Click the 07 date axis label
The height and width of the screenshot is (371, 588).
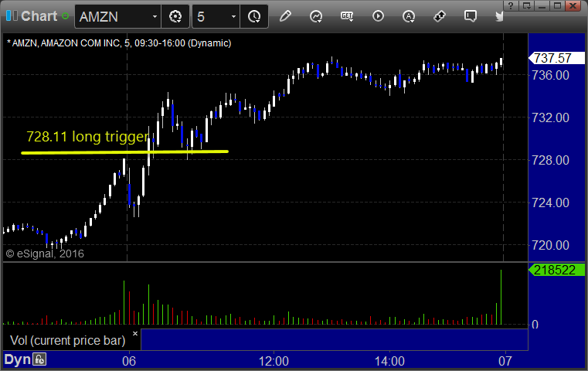[505, 361]
